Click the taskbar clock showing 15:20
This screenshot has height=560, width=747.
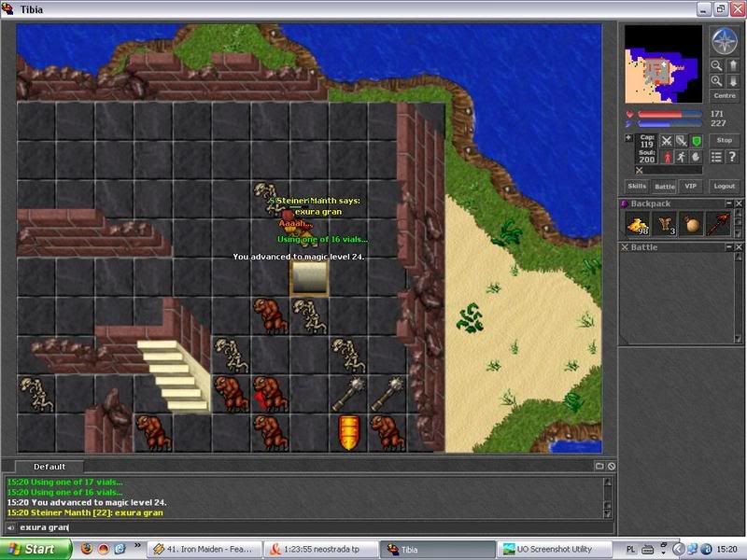pos(727,550)
